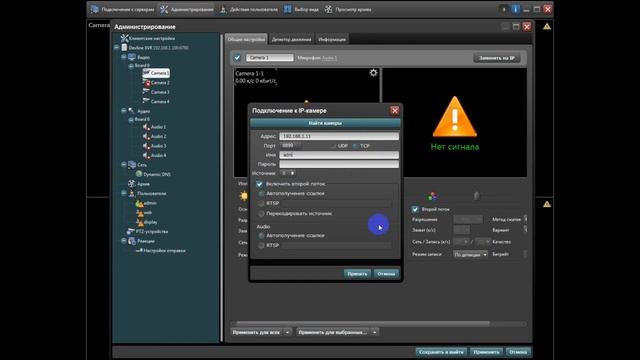Screen dimensions: 640x360
Task: Click the Camera 1 name field
Action: coord(269,58)
